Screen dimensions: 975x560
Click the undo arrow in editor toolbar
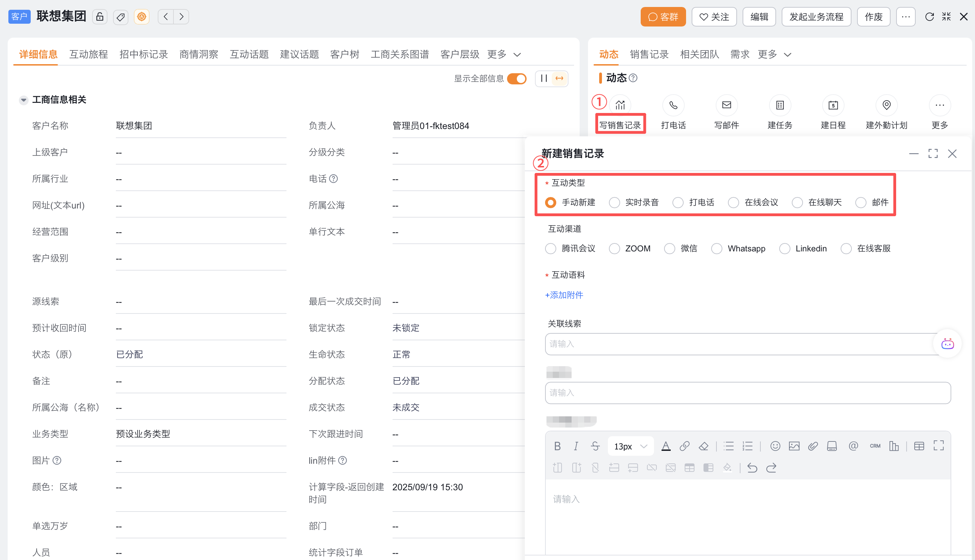click(752, 468)
